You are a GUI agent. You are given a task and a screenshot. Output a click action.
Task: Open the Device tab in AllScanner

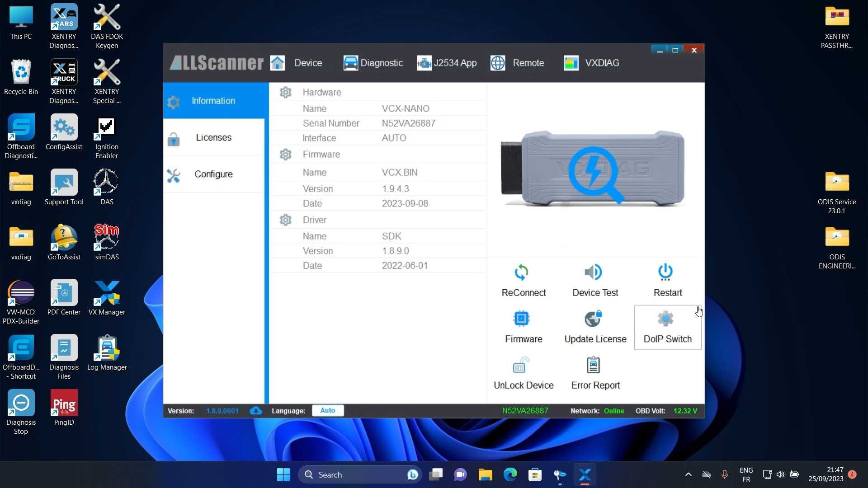[x=297, y=63]
